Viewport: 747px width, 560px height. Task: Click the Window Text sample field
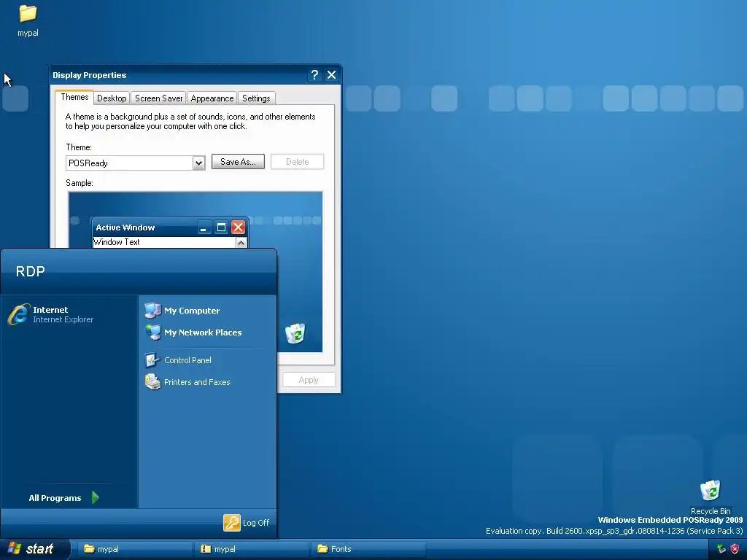coord(164,242)
